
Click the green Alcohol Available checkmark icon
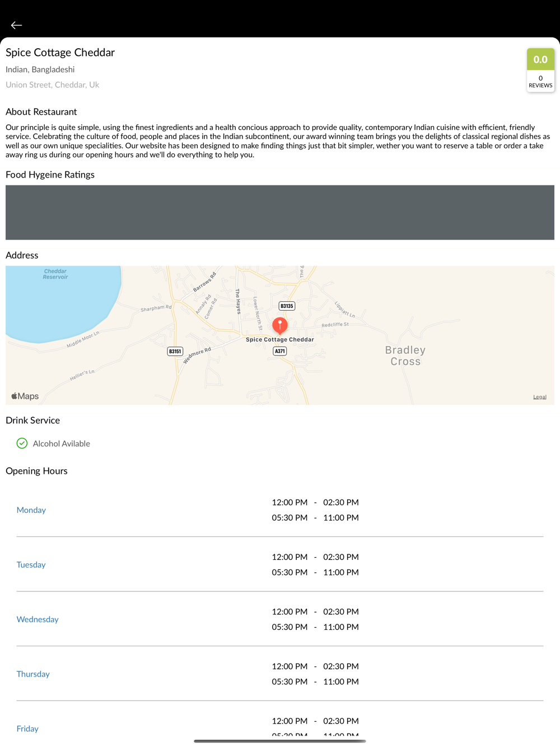pyautogui.click(x=22, y=443)
